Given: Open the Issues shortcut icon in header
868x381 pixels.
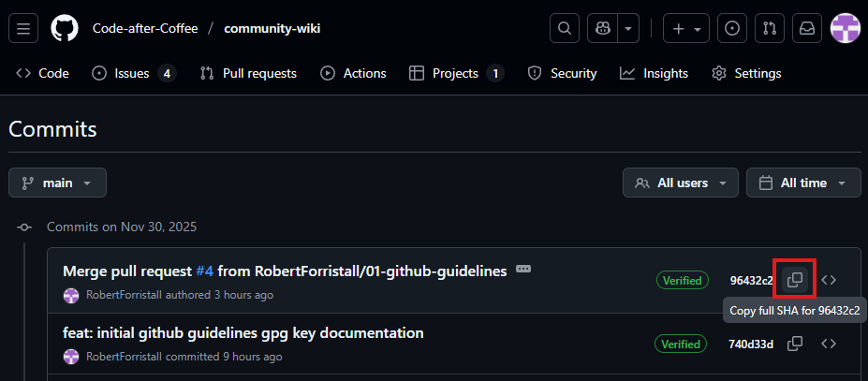Looking at the screenshot, I should tap(732, 28).
